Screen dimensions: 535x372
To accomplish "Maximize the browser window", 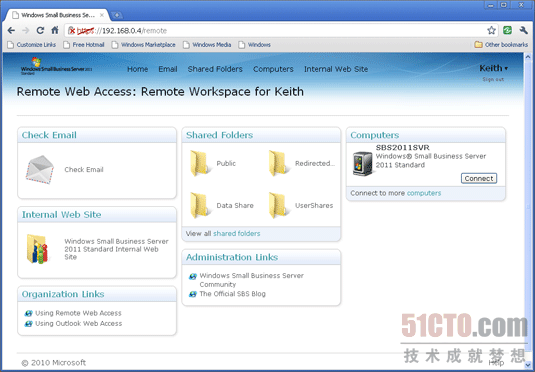I will tap(504, 5).
